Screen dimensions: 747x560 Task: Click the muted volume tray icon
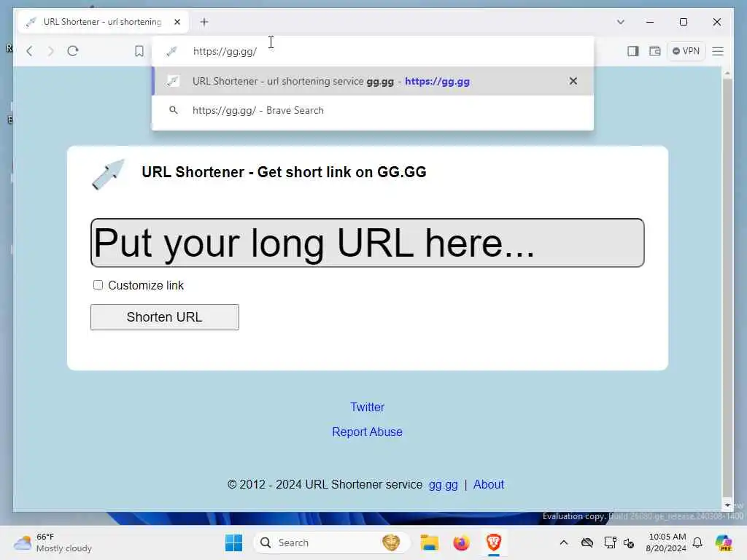(x=629, y=542)
